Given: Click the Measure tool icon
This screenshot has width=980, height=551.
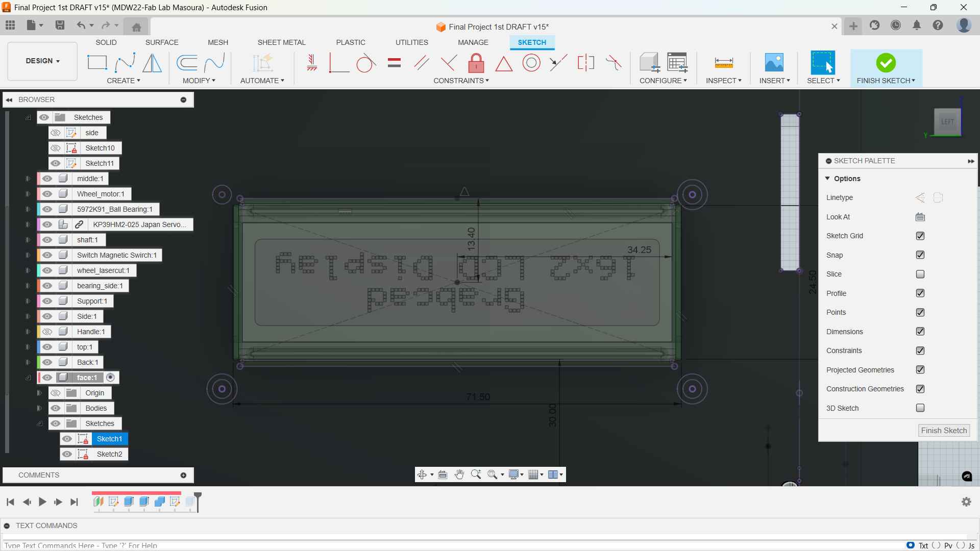Looking at the screenshot, I should click(724, 63).
